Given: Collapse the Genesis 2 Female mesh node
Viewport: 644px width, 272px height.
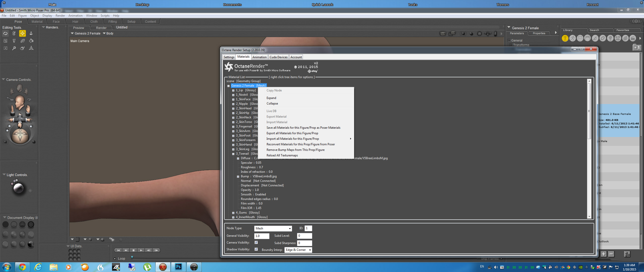Looking at the screenshot, I should point(228,86).
